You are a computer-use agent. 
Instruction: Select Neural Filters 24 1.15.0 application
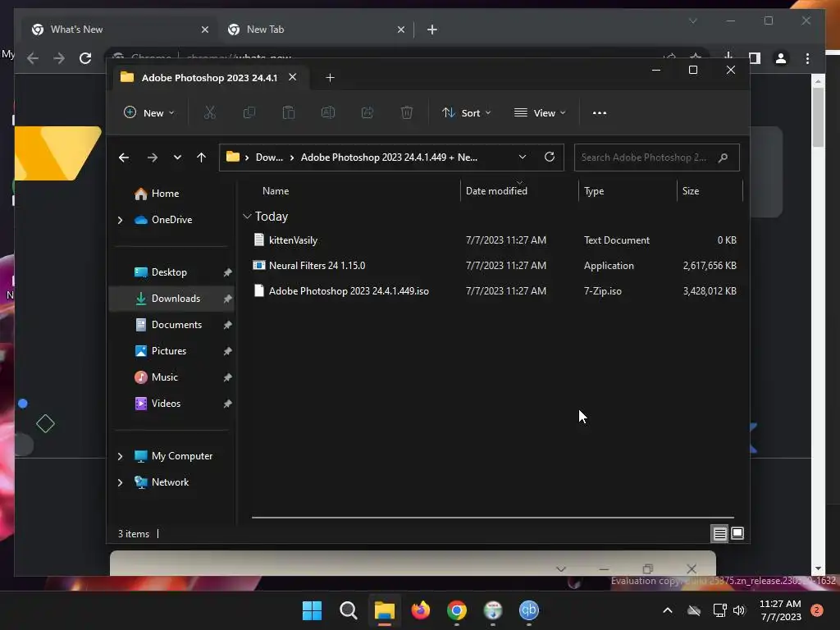[x=493, y=266]
